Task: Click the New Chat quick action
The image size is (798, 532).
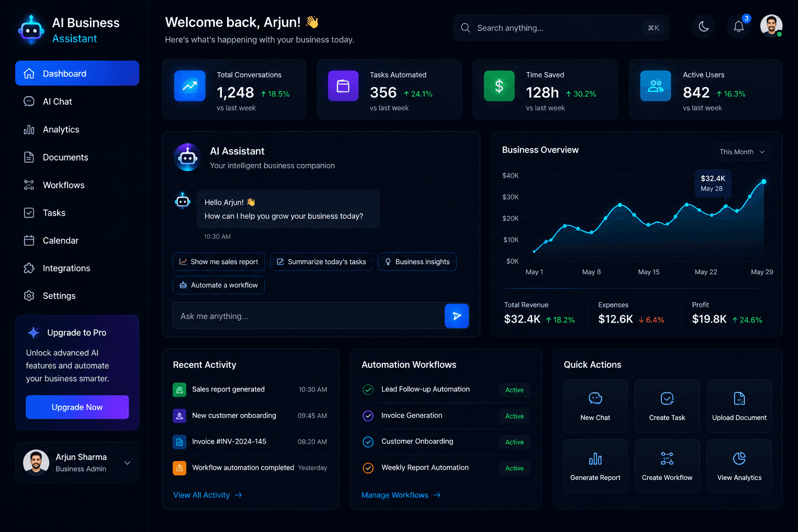Action: pos(595,406)
